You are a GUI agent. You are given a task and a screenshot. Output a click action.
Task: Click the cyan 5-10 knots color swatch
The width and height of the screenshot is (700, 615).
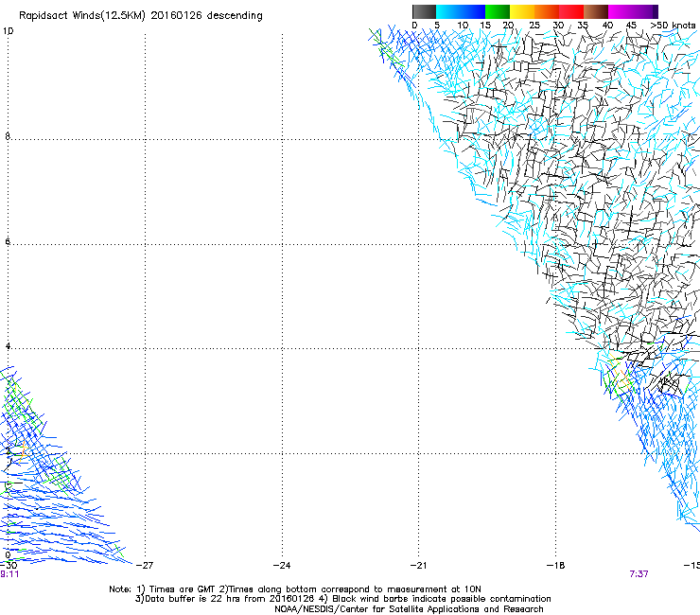coord(448,11)
